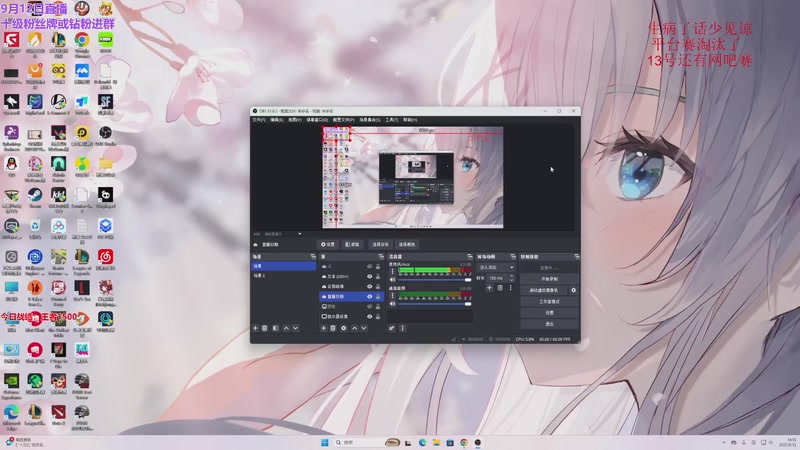The image size is (800, 450).
Task: Toggle visibility of 文本 (GDI+) source
Action: [x=369, y=277]
